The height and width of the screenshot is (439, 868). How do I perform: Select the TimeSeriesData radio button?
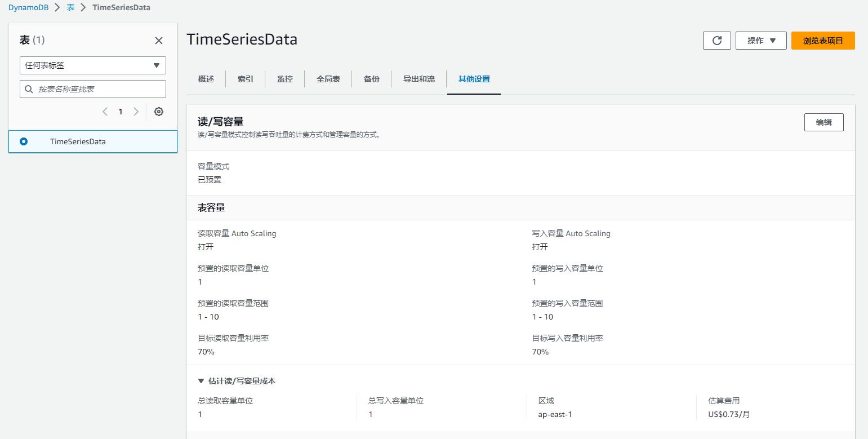point(24,141)
